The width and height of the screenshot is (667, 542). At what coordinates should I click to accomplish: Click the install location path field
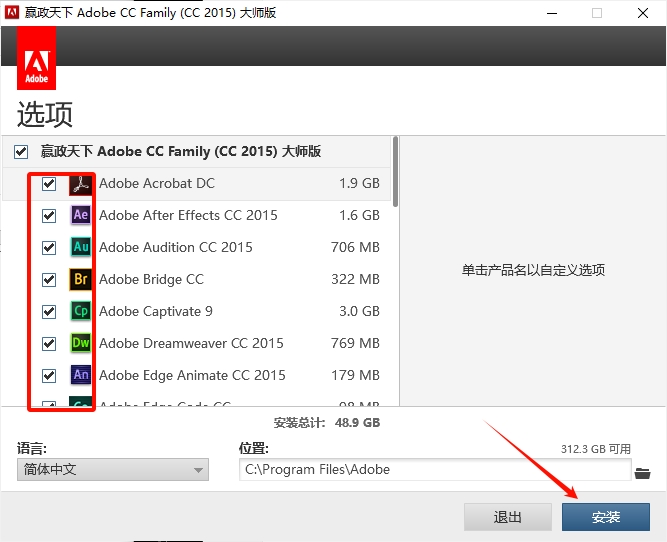435,470
